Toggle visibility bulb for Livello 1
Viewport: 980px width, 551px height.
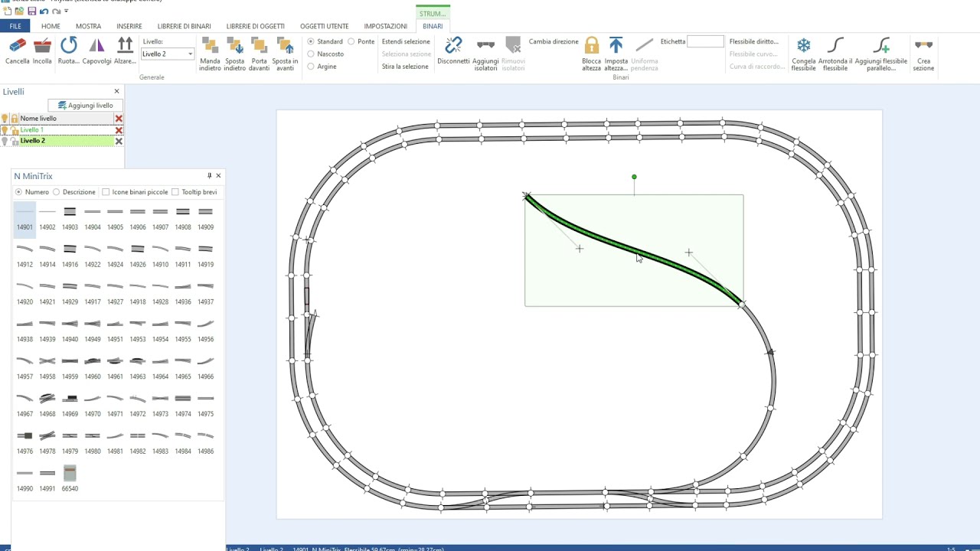(5, 130)
